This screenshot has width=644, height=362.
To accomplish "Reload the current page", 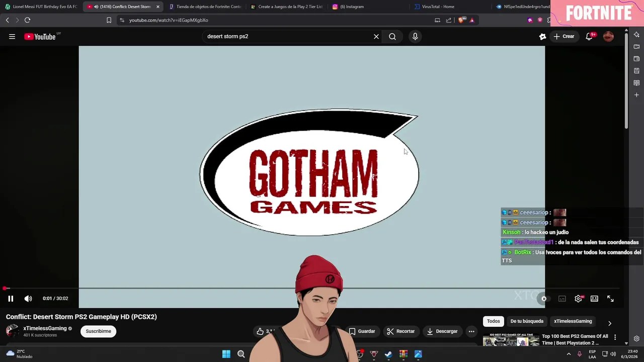I will [x=27, y=20].
